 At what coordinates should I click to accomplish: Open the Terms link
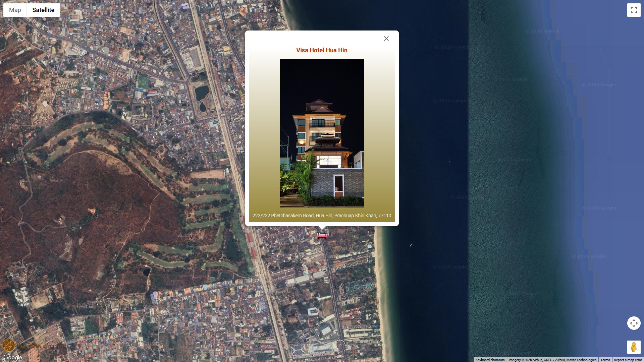(605, 360)
